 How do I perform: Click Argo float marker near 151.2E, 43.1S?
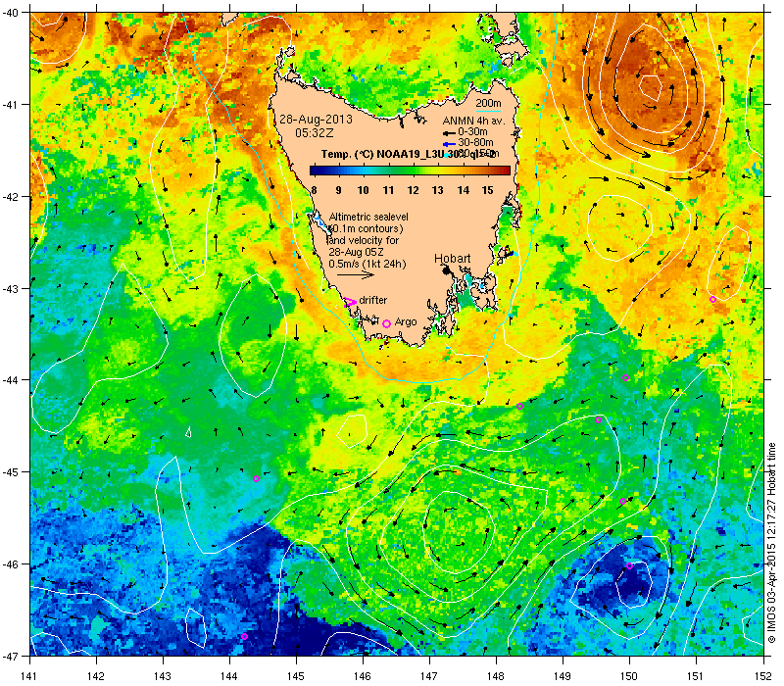713,300
